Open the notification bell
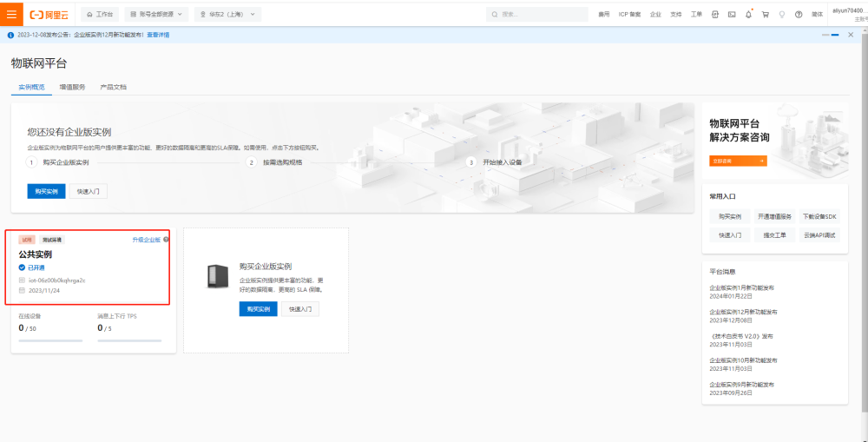 coord(748,15)
